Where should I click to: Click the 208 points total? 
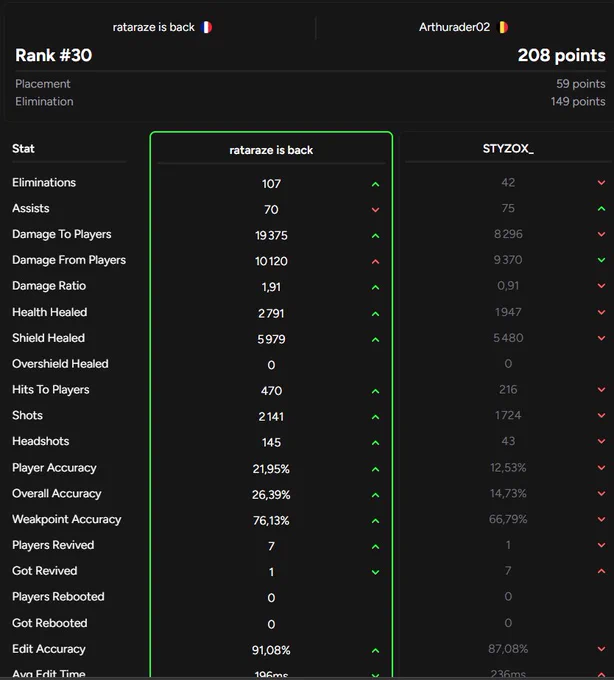[562, 55]
